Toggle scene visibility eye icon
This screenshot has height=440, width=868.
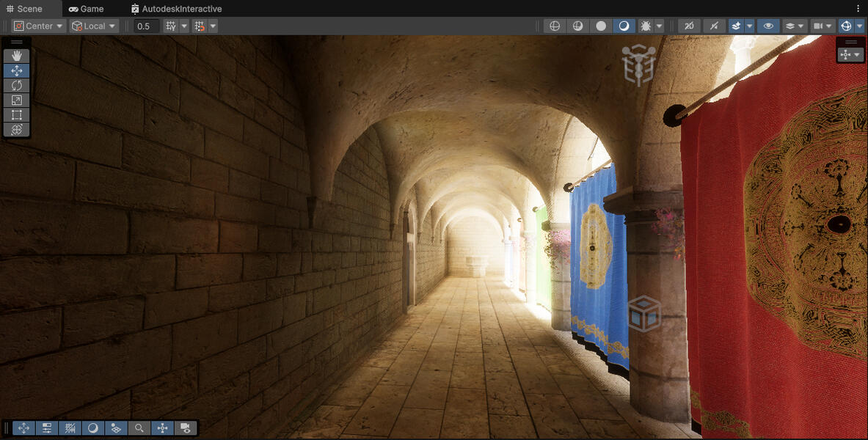click(x=768, y=26)
